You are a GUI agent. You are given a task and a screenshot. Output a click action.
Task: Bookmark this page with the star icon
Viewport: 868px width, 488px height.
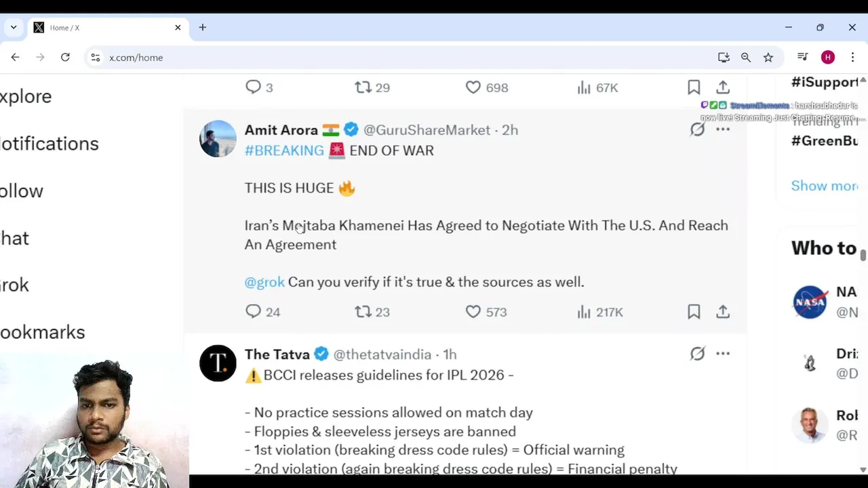(x=768, y=58)
